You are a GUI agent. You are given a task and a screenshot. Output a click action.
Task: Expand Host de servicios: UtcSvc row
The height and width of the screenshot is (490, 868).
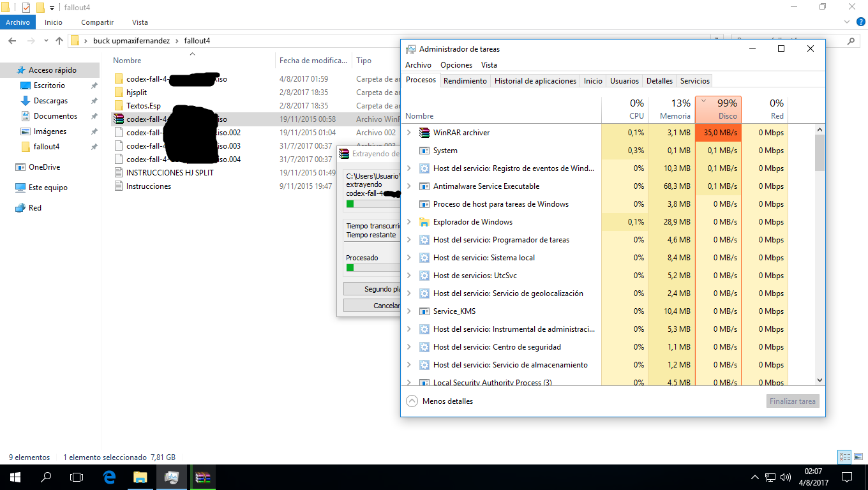pos(409,276)
